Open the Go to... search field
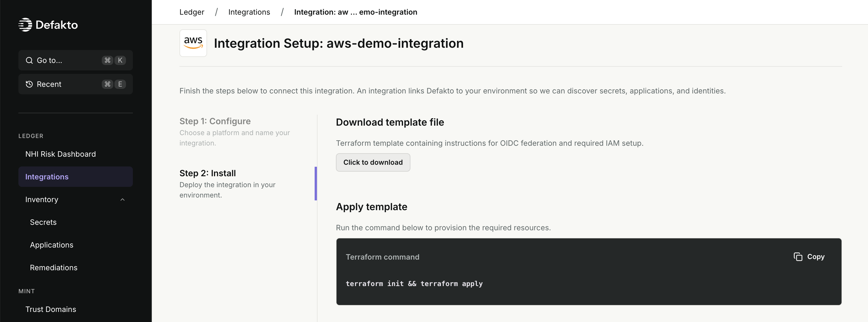 click(x=75, y=60)
